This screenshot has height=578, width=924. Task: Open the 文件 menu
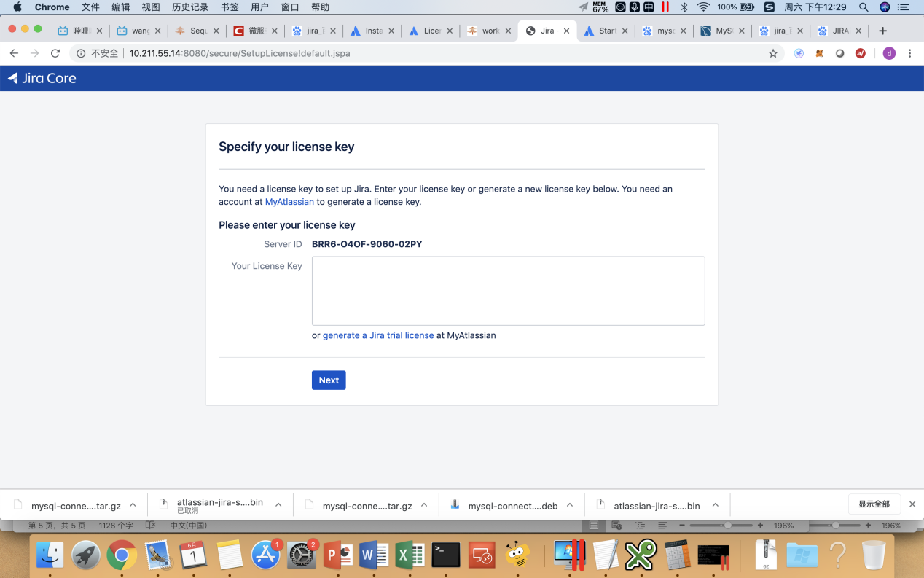90,7
